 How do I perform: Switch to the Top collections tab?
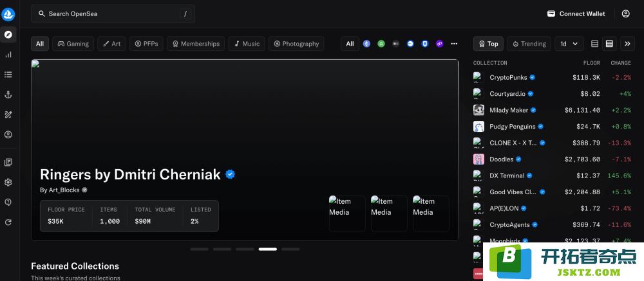[x=488, y=44]
